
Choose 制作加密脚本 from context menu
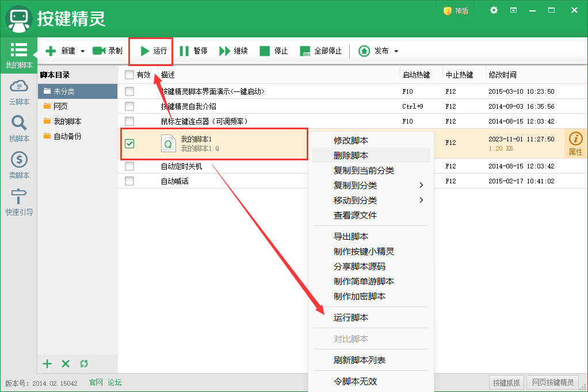371,297
